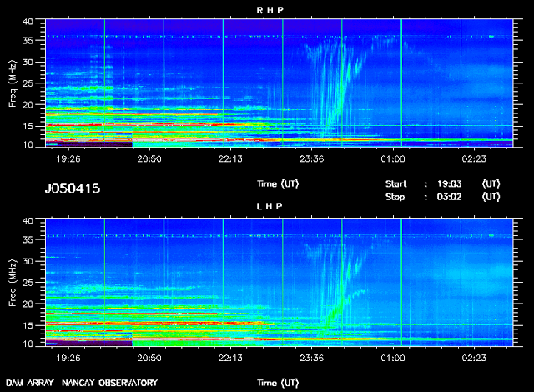Click the 30 MHz label on RHP axis

pyautogui.click(x=28, y=63)
